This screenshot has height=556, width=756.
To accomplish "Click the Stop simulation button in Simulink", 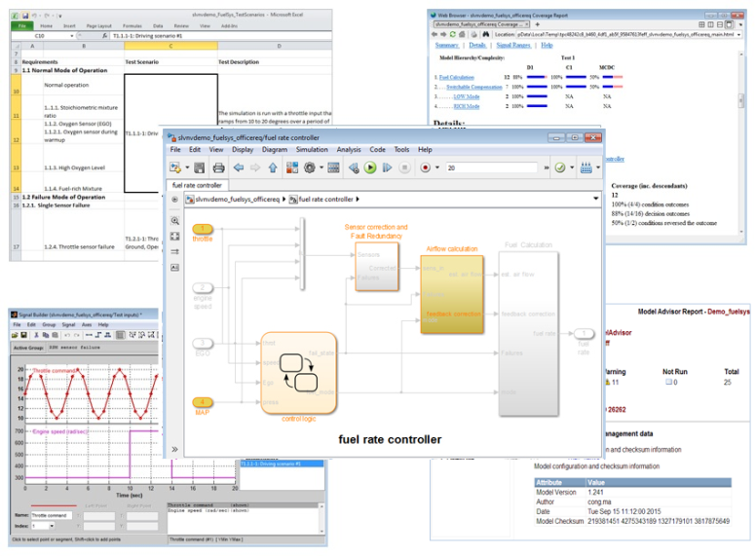I will [x=404, y=167].
